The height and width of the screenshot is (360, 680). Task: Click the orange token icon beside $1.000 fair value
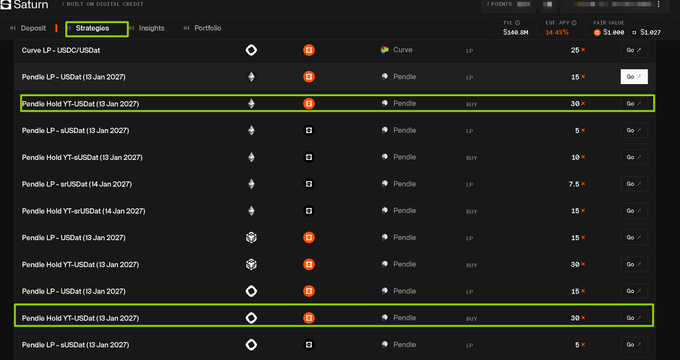[x=597, y=33]
